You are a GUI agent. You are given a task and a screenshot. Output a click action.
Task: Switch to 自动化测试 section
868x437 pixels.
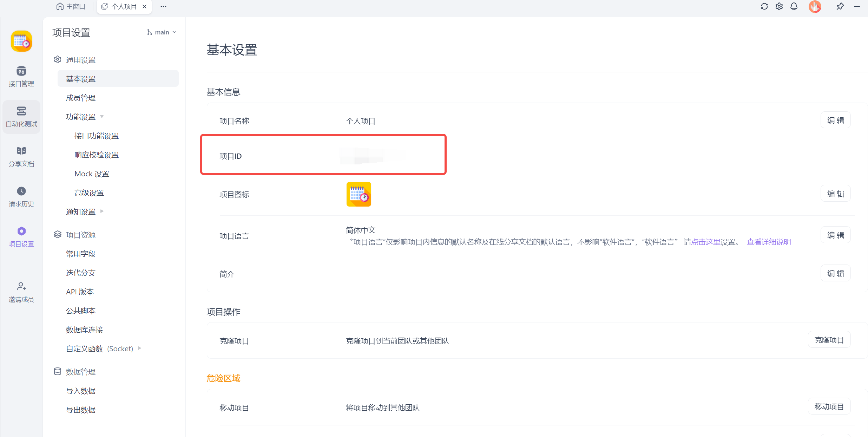point(21,117)
